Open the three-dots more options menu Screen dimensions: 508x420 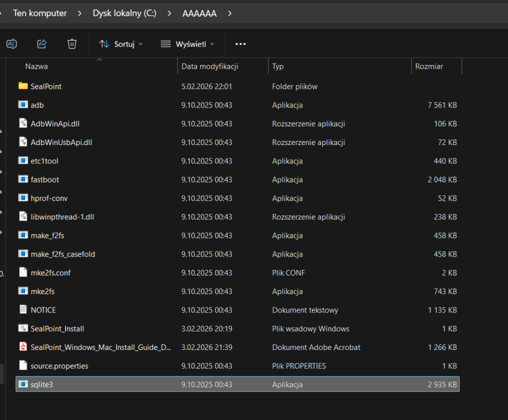coord(240,44)
